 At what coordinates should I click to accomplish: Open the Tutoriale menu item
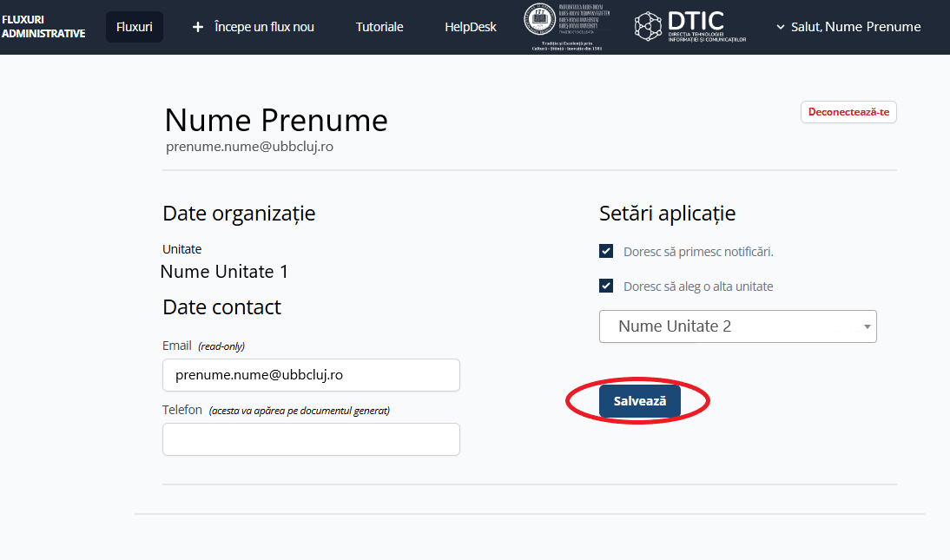click(379, 27)
